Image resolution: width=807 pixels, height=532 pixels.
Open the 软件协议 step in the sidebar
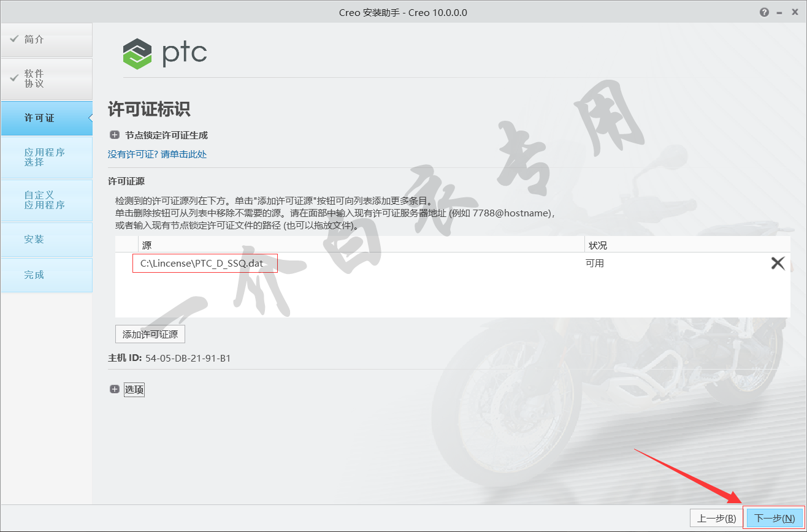tap(47, 79)
